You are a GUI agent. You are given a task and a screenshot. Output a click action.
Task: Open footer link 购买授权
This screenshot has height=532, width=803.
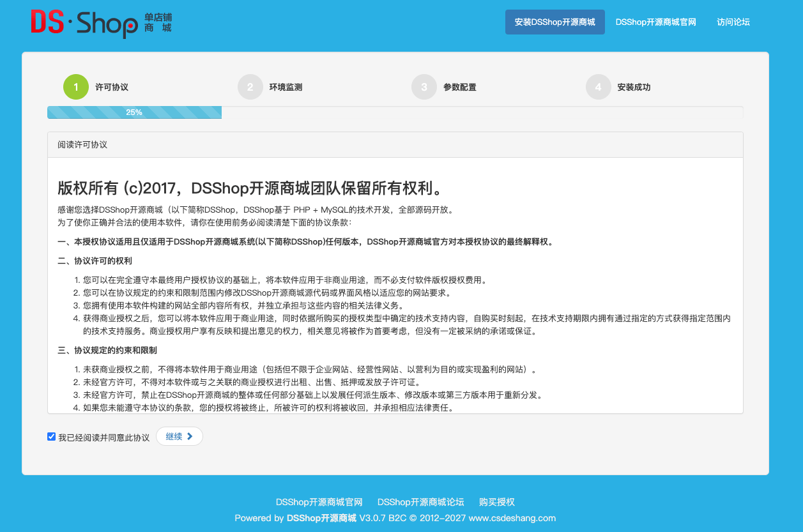pyautogui.click(x=497, y=502)
